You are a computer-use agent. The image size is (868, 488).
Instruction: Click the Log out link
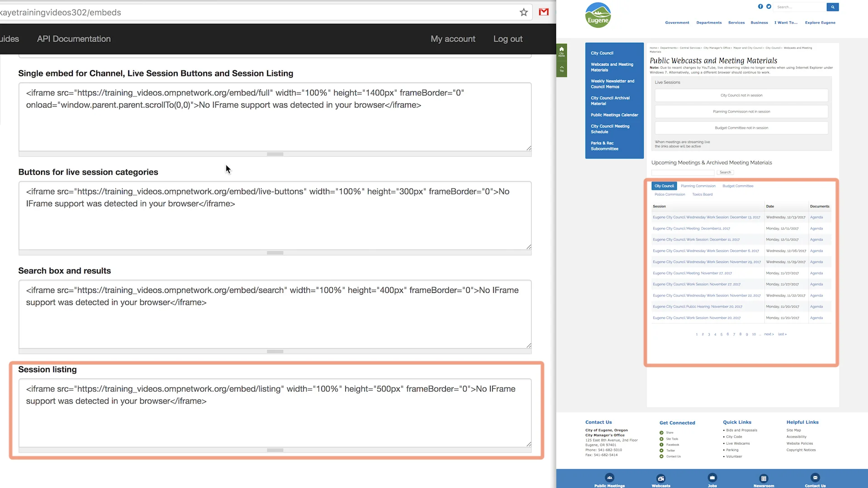coord(507,39)
